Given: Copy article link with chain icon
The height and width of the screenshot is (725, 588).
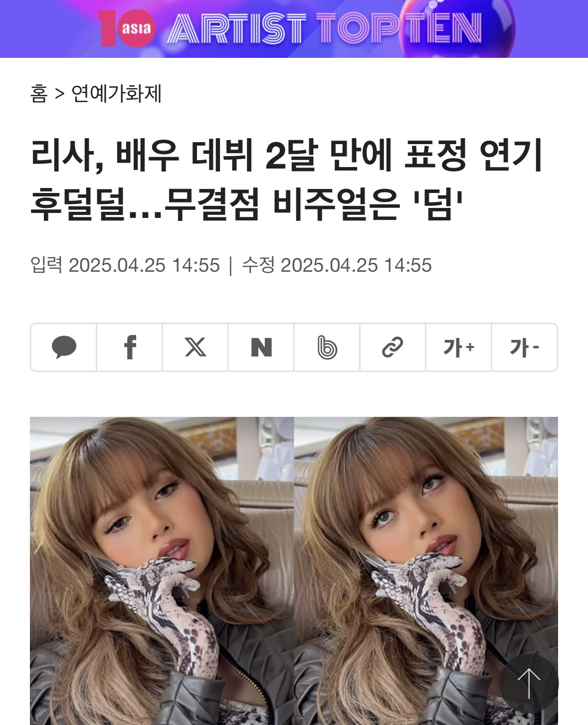Looking at the screenshot, I should [x=393, y=348].
